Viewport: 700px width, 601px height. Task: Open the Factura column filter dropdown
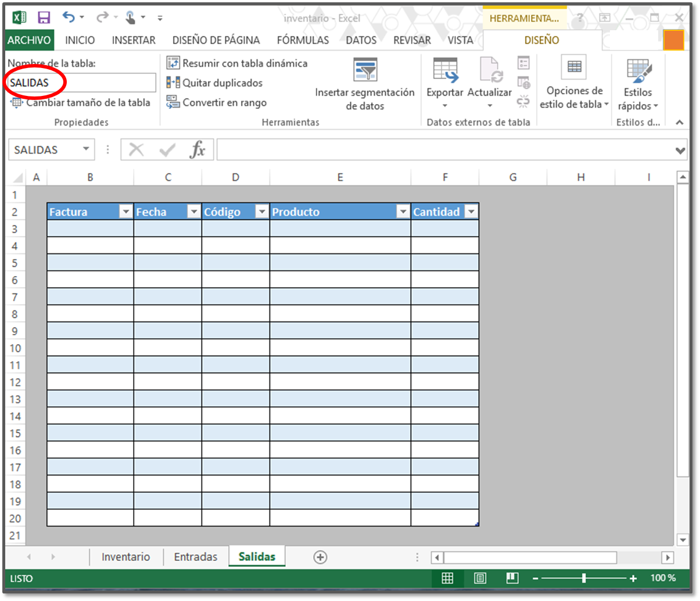pyautogui.click(x=125, y=212)
